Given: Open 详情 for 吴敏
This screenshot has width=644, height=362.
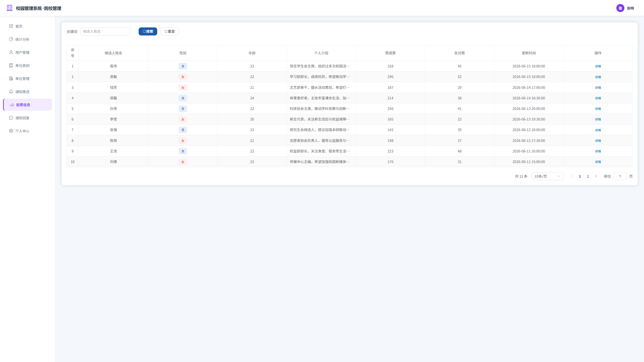Looking at the screenshot, I should [x=598, y=77].
